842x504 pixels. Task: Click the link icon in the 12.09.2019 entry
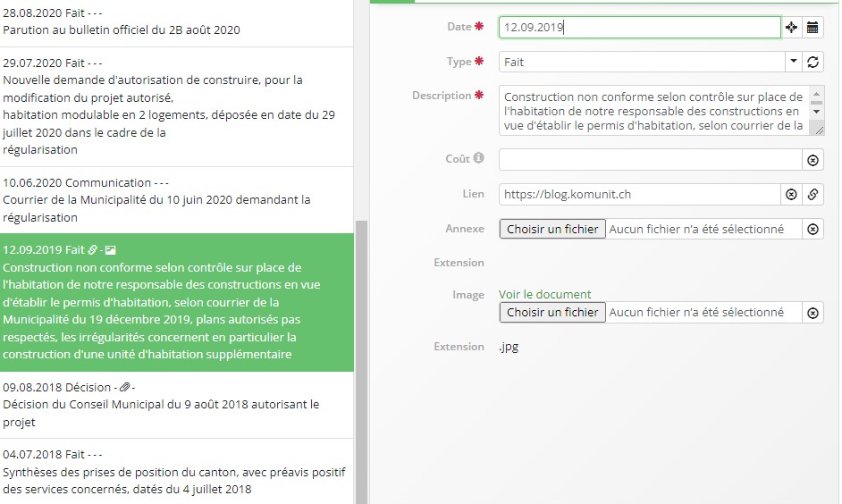(92, 249)
